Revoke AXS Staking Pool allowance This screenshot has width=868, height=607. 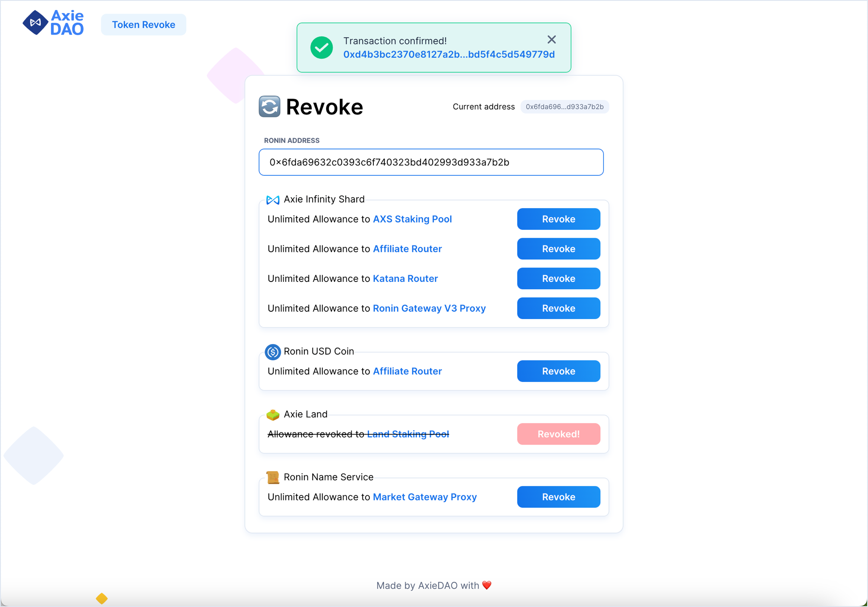point(558,219)
